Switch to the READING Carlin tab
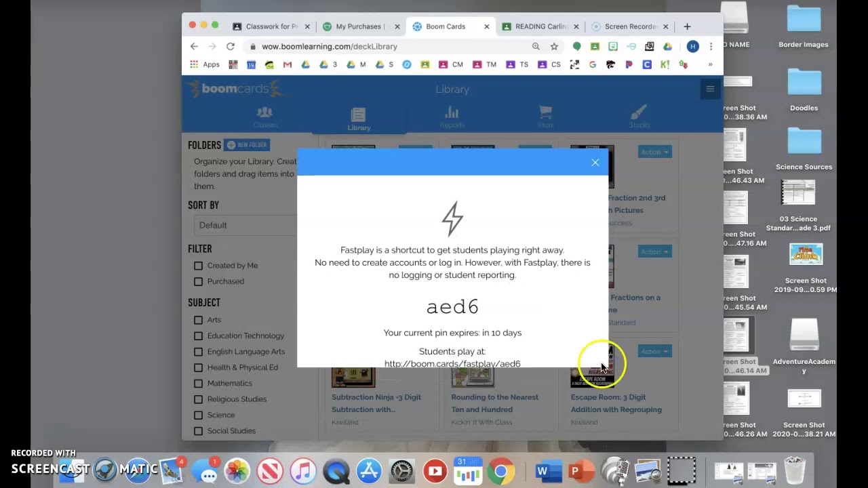This screenshot has width=868, height=488. click(x=540, y=26)
